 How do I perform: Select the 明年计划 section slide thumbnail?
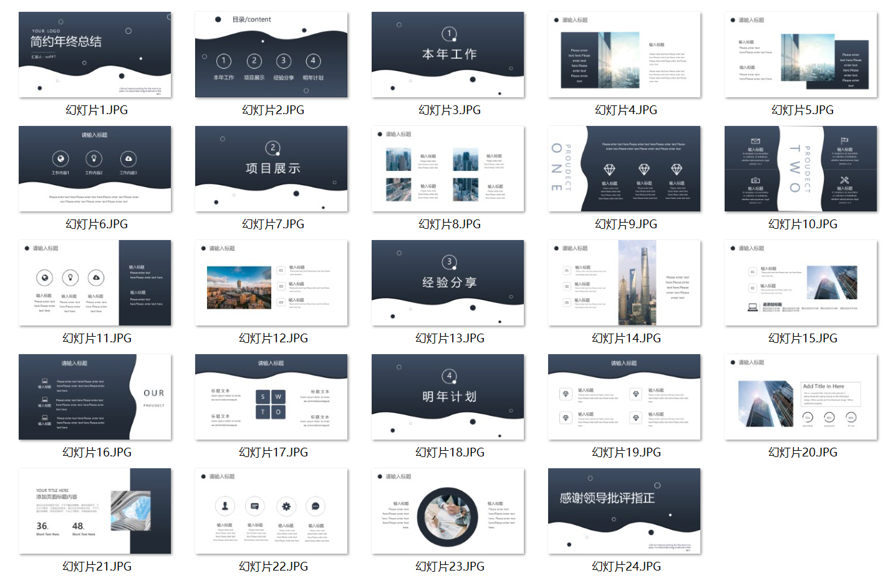(x=448, y=397)
